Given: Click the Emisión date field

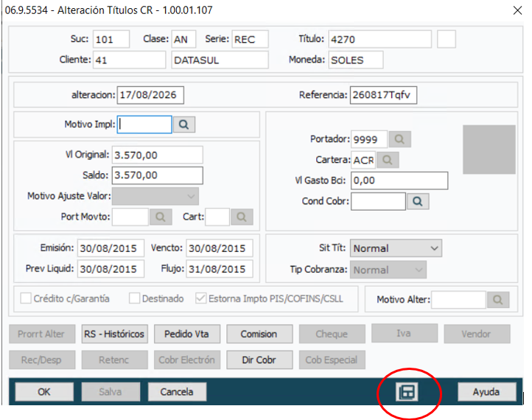Looking at the screenshot, I should [111, 248].
